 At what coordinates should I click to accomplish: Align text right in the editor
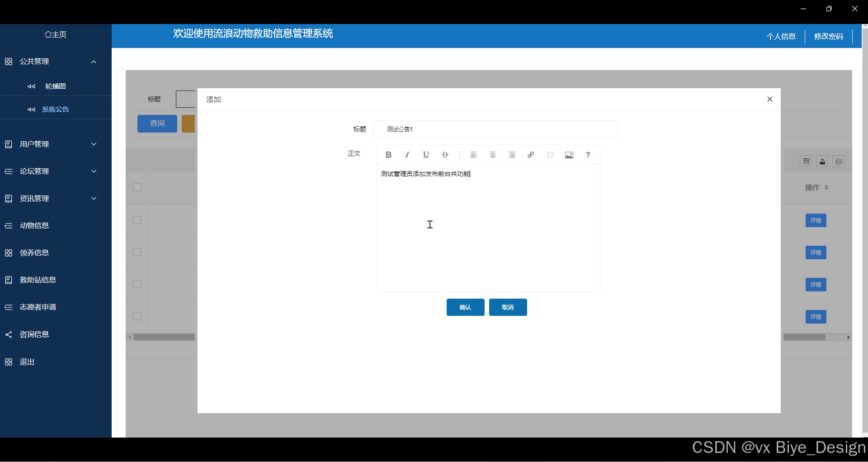(x=512, y=155)
